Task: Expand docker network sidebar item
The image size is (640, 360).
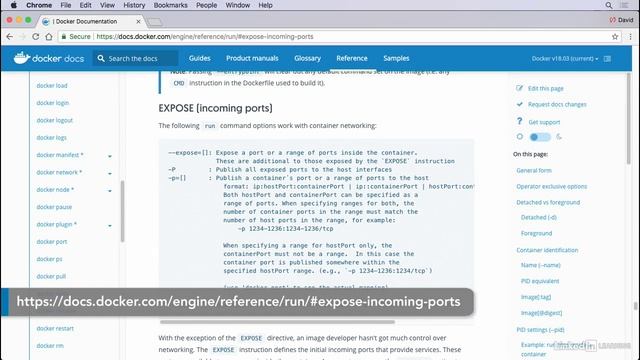Action: [x=110, y=173]
